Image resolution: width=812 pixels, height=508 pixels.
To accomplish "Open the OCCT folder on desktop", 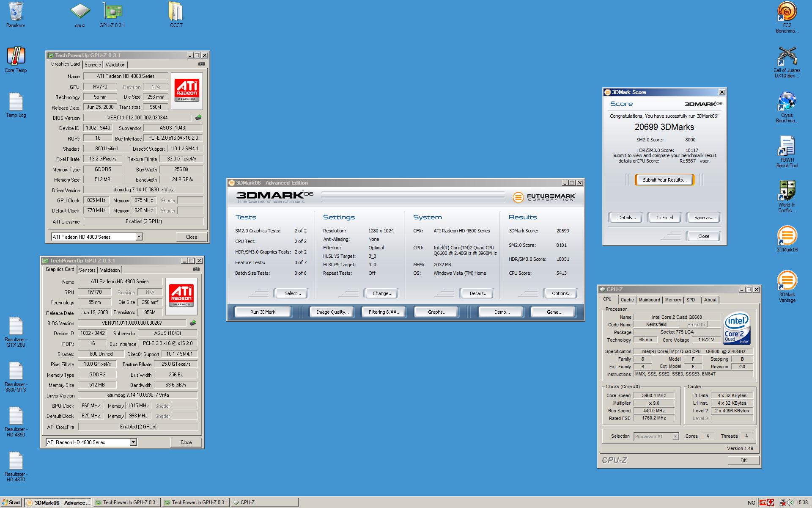I will coord(176,15).
